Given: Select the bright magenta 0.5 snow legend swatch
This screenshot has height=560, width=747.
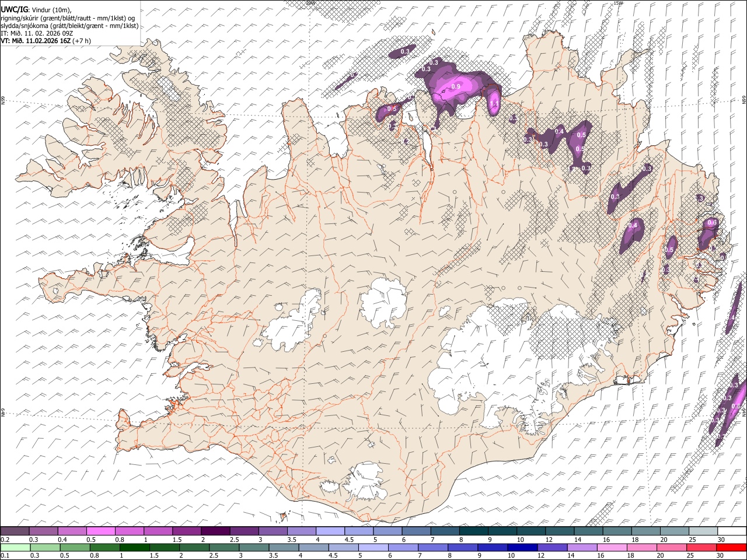Looking at the screenshot, I should coord(101,531).
